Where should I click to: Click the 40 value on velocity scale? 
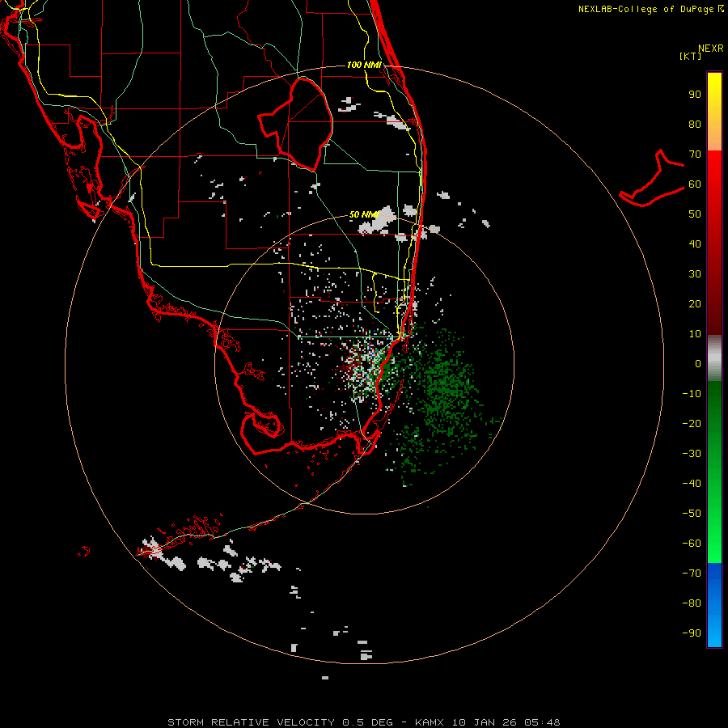[695, 244]
